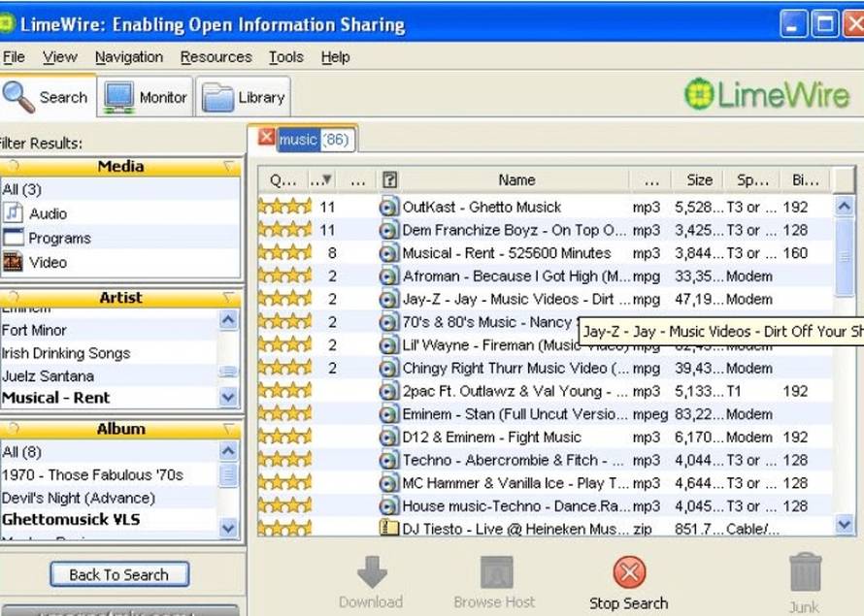
Task: Close the music search tab with red X
Action: pos(266,138)
